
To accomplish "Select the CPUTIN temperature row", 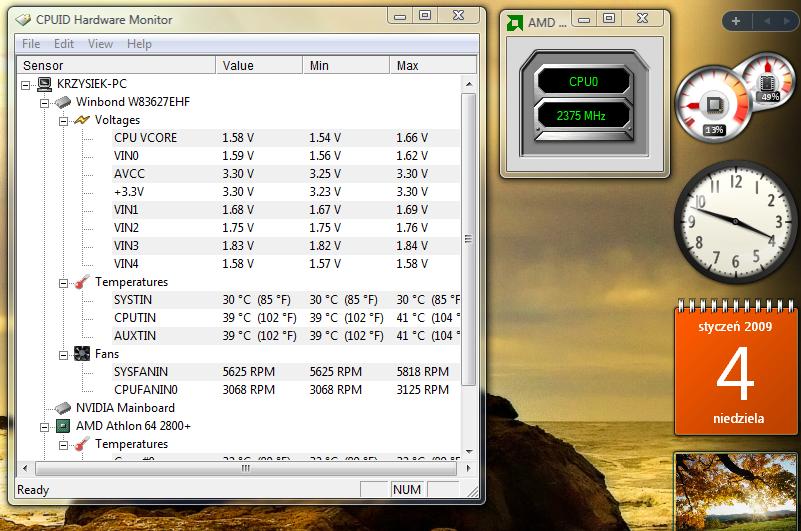I will pos(286,318).
